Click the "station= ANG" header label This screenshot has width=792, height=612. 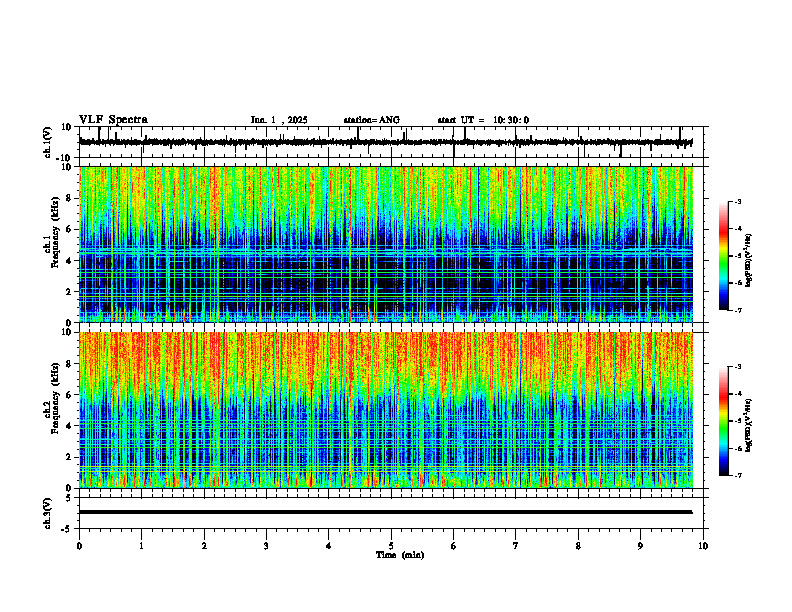click(x=372, y=120)
